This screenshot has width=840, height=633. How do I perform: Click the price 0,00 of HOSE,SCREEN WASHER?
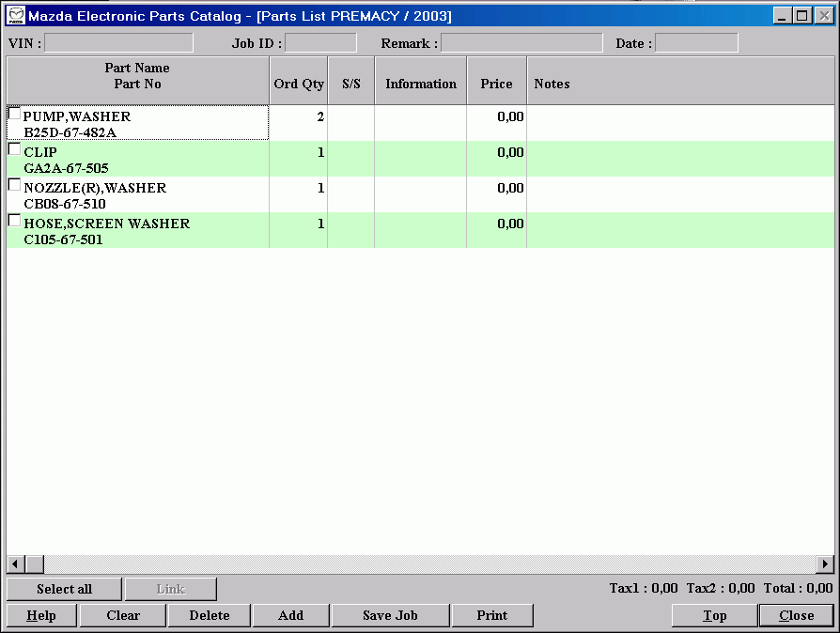tap(510, 224)
